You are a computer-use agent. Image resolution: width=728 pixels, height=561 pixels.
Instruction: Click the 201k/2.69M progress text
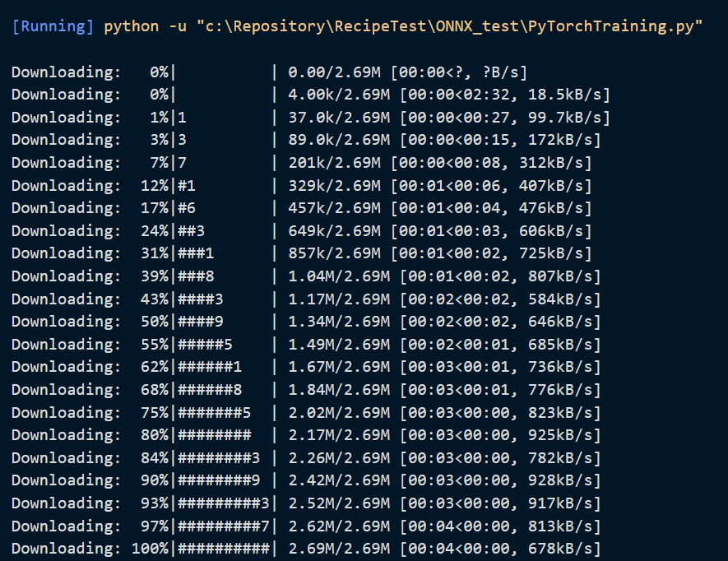(334, 163)
